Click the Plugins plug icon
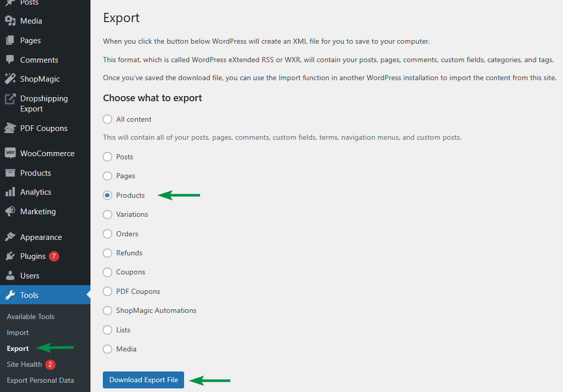Image resolution: width=563 pixels, height=392 pixels. coord(10,256)
